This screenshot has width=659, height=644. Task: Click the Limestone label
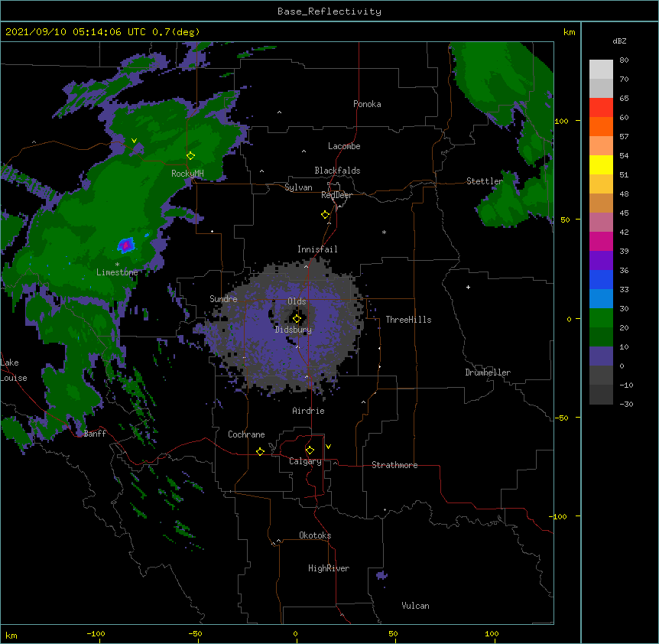pos(117,272)
